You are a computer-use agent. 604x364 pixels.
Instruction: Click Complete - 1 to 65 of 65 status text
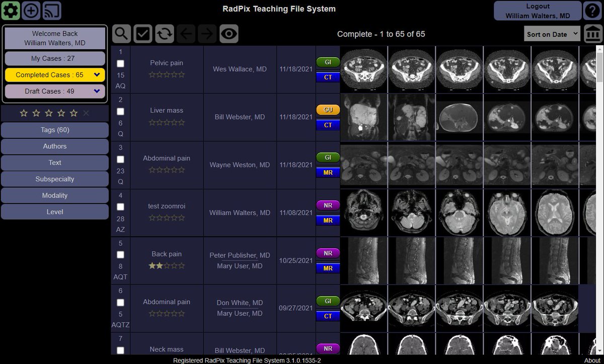coord(381,34)
